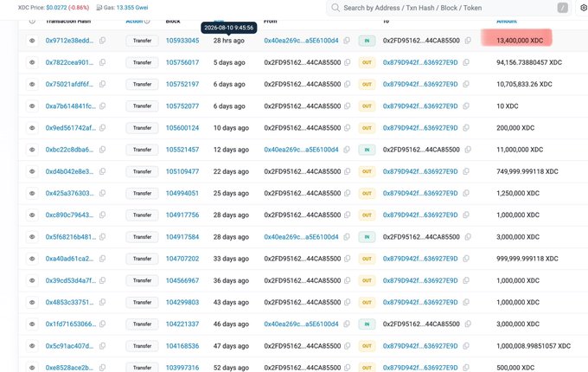Select amount 13,400,000 XDC
The height and width of the screenshot is (372, 588).
coord(520,41)
